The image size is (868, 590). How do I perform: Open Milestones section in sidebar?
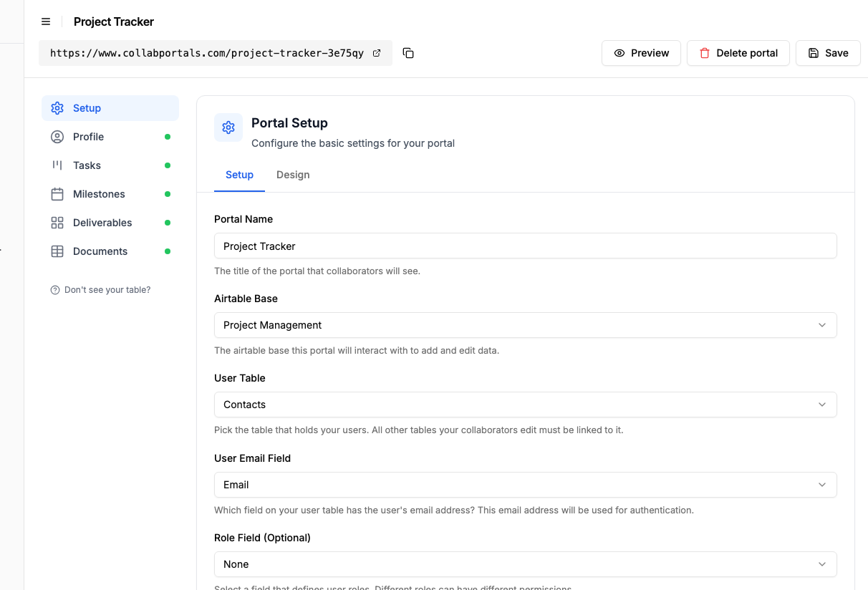(110, 194)
